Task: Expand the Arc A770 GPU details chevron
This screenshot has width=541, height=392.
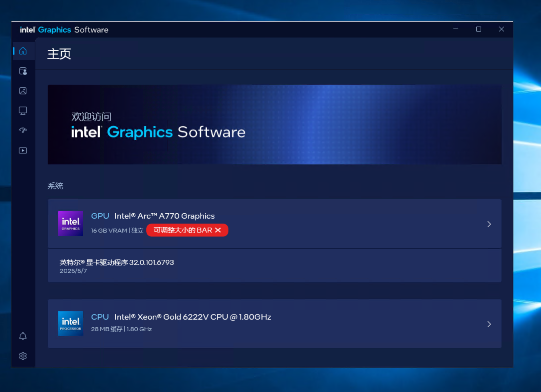Action: coord(489,224)
